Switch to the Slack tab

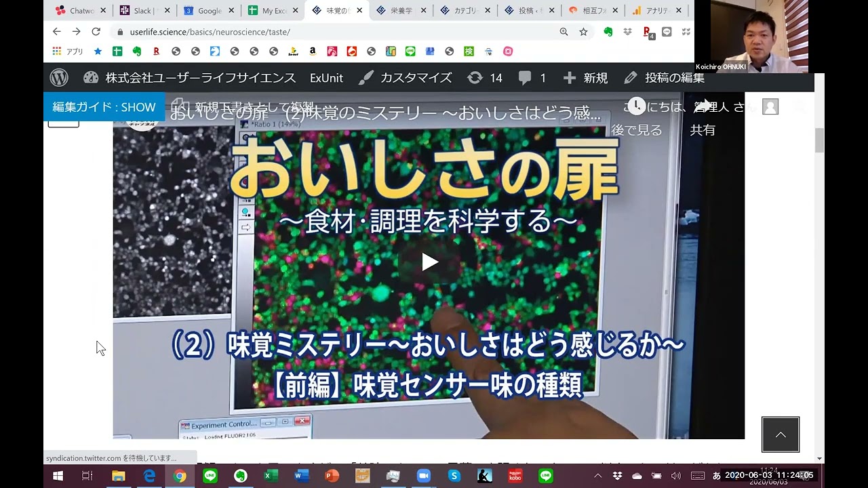coord(145,11)
